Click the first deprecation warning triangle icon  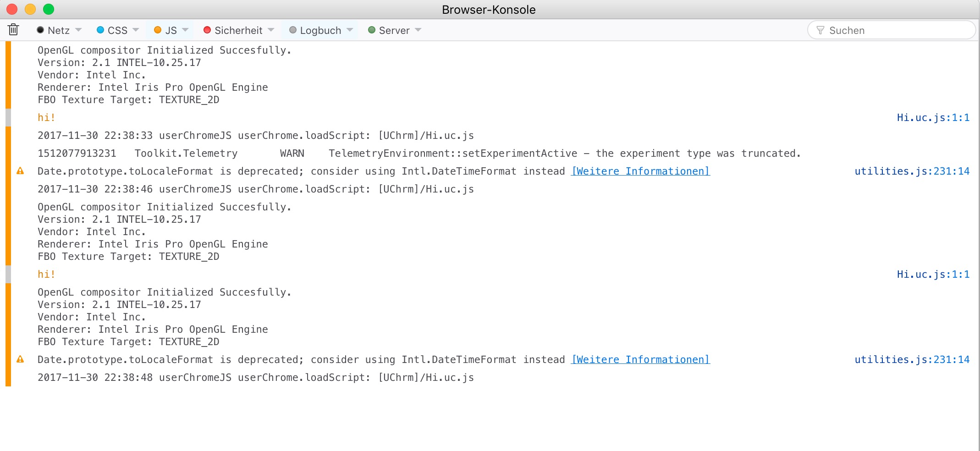click(20, 171)
